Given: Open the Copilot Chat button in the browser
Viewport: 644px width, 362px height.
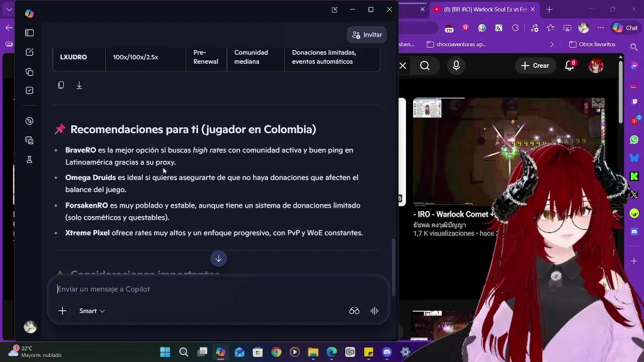Looking at the screenshot, I should click(x=625, y=29).
